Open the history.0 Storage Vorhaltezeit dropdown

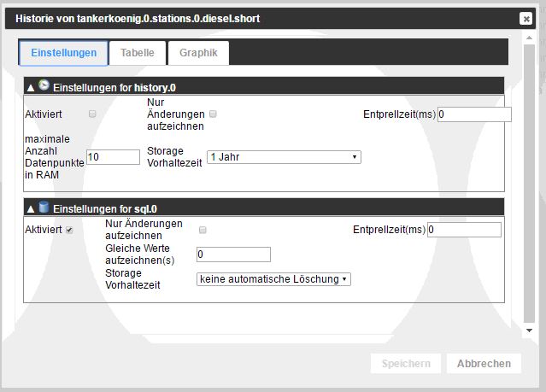click(284, 157)
